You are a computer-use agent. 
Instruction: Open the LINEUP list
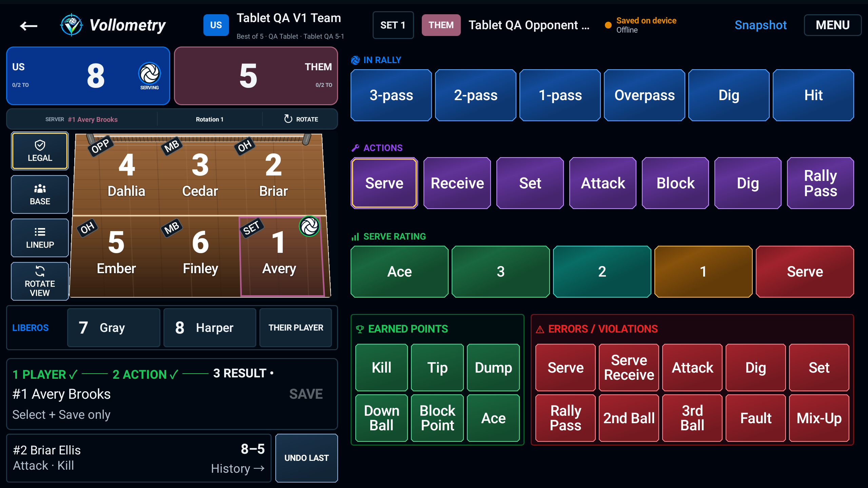(40, 238)
